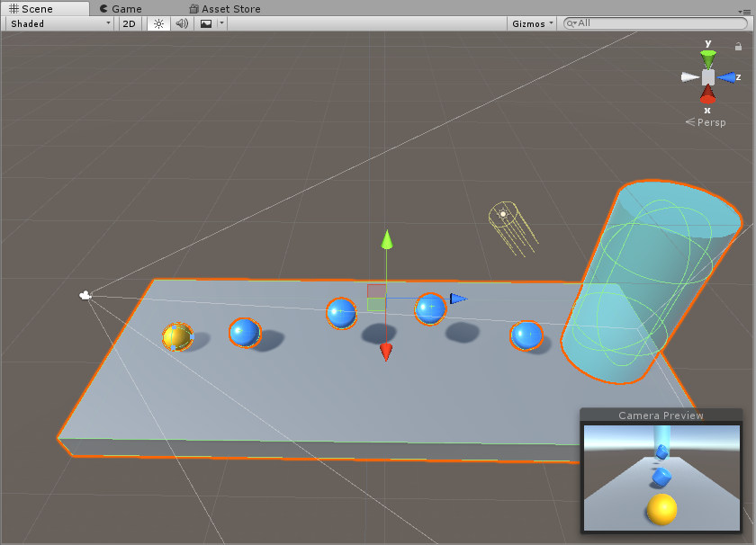
Task: Click the red X axis cone on gizmo
Action: 707,95
